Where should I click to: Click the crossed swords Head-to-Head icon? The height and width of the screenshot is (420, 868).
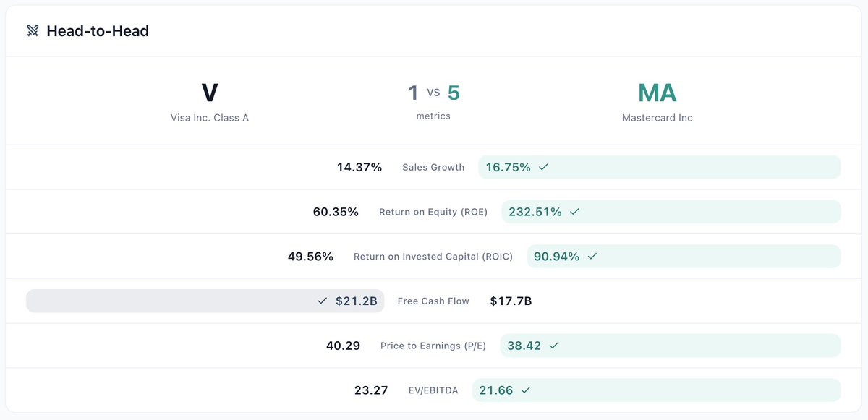[33, 30]
